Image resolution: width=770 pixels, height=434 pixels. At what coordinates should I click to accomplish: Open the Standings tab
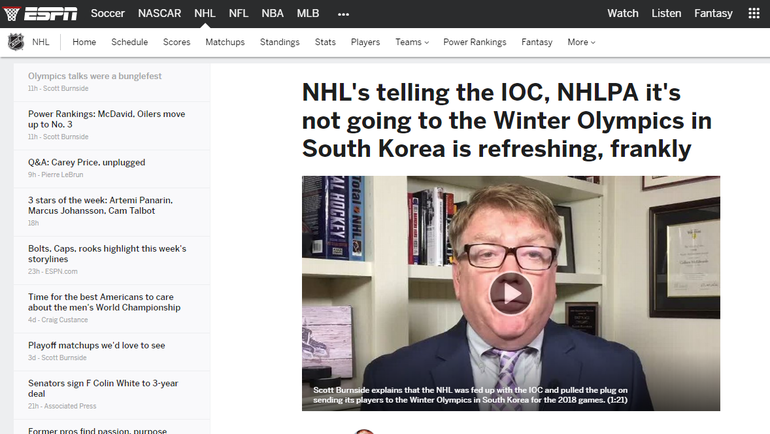coord(279,43)
